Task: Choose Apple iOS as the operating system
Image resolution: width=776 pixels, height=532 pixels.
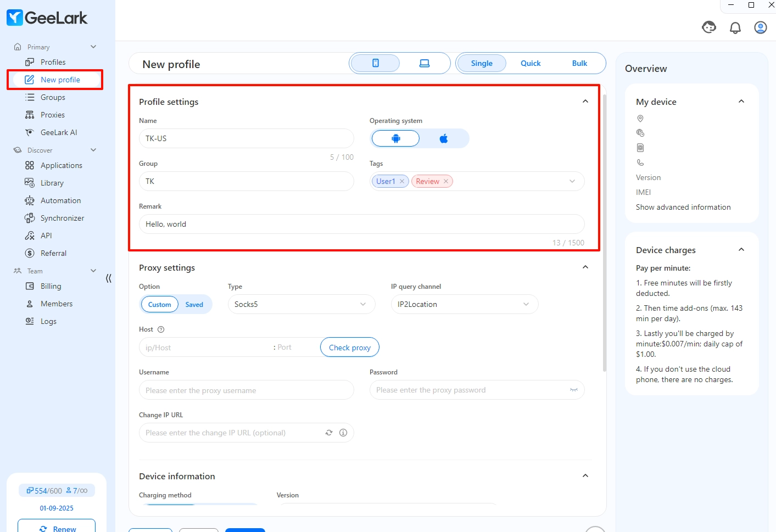Action: coord(444,138)
